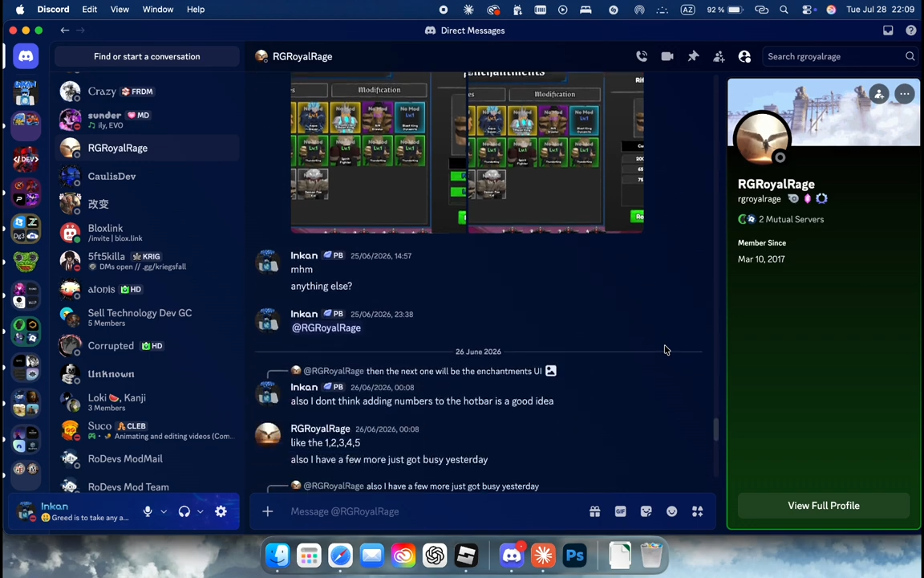The image size is (924, 578).
Task: Expand microphone input options arrow
Action: point(164,511)
